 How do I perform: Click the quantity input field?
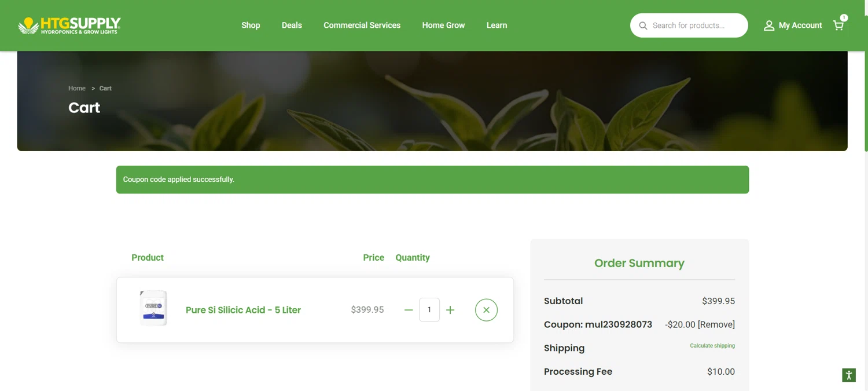[x=429, y=310]
